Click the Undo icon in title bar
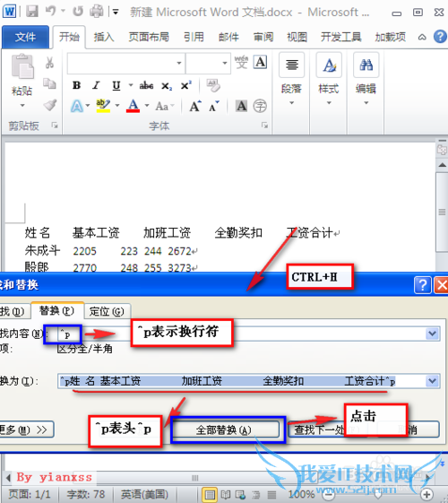The width and height of the screenshot is (448, 503). pos(51,11)
